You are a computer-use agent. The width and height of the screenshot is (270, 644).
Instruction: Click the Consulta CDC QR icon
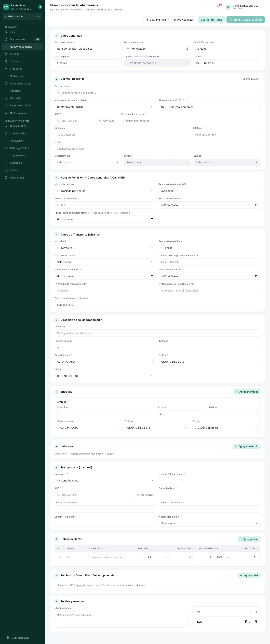pyautogui.click(x=6, y=134)
